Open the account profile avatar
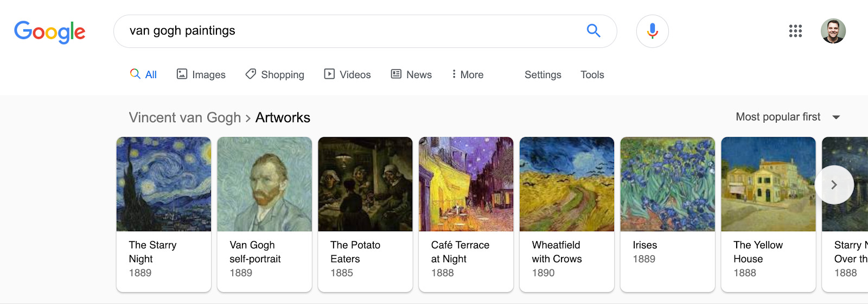Image resolution: width=868 pixels, height=304 pixels. 833,31
